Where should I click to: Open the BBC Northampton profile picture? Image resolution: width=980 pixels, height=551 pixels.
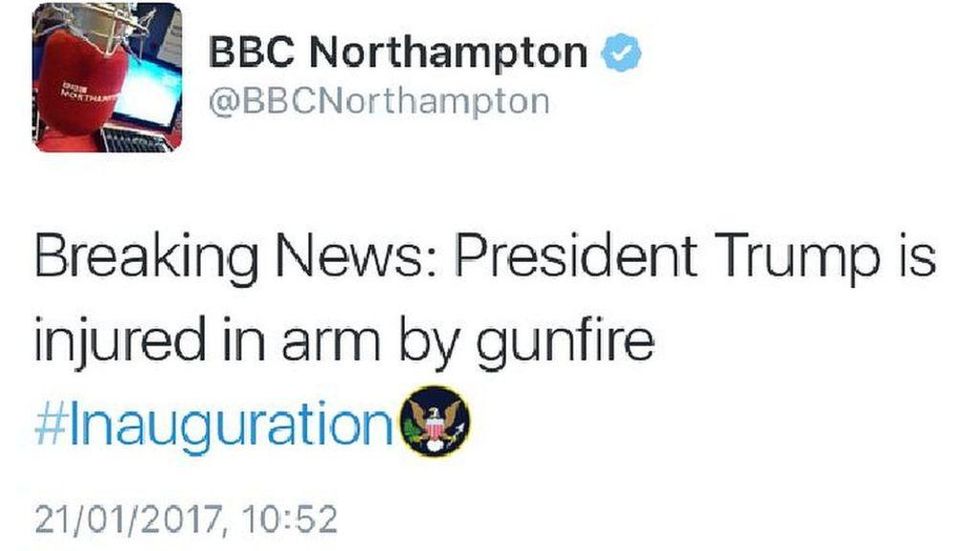[108, 77]
